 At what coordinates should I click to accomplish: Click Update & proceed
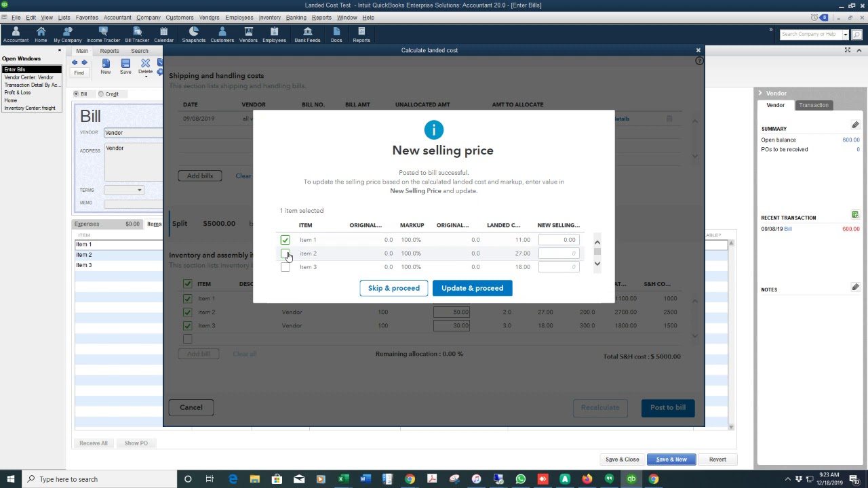tap(472, 288)
